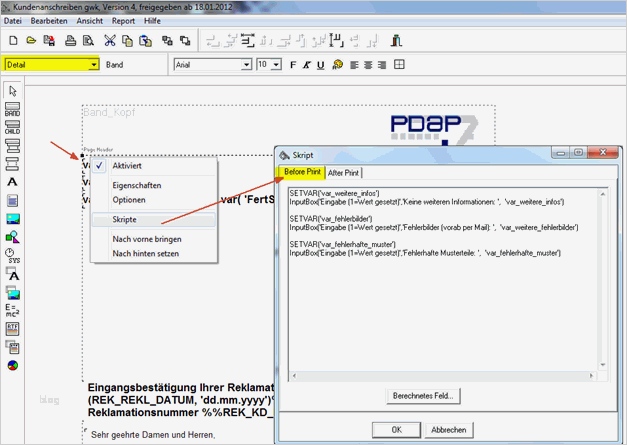Select the database image tool
This screenshot has height=445, width=627.
[x=13, y=293]
